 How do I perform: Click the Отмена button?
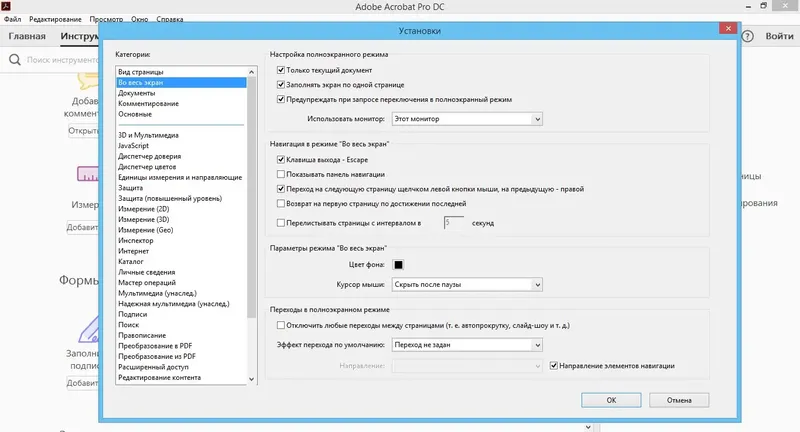679,400
